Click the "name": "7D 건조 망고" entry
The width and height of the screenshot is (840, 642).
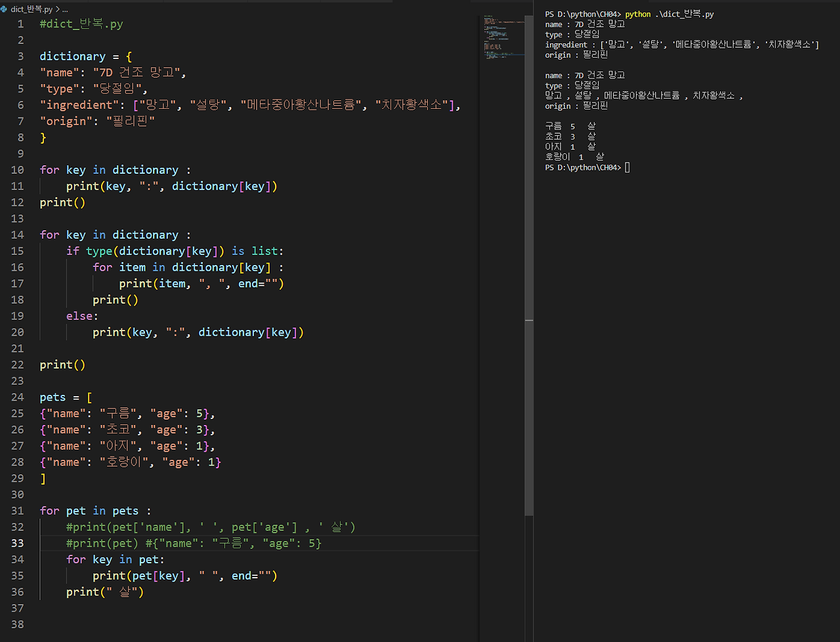(x=113, y=72)
